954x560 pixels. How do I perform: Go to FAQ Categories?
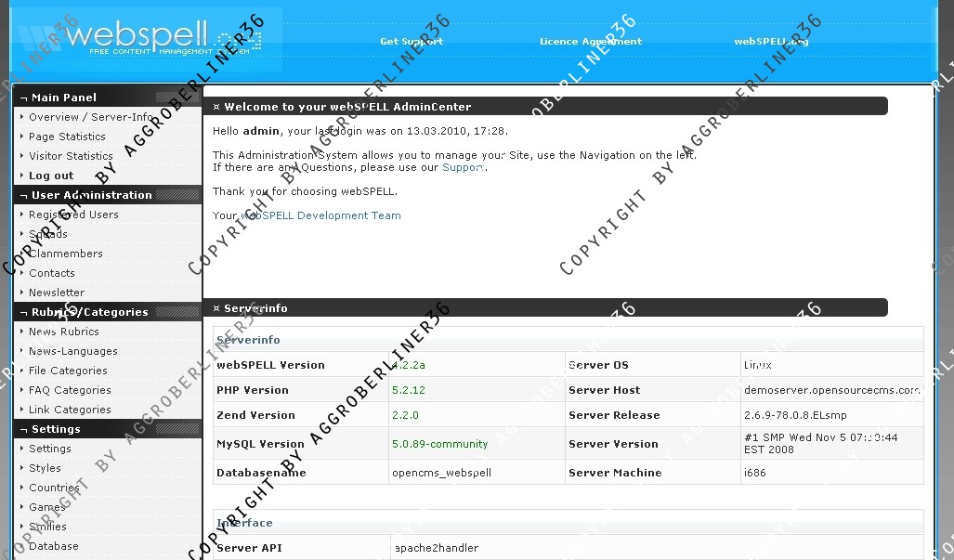click(70, 390)
